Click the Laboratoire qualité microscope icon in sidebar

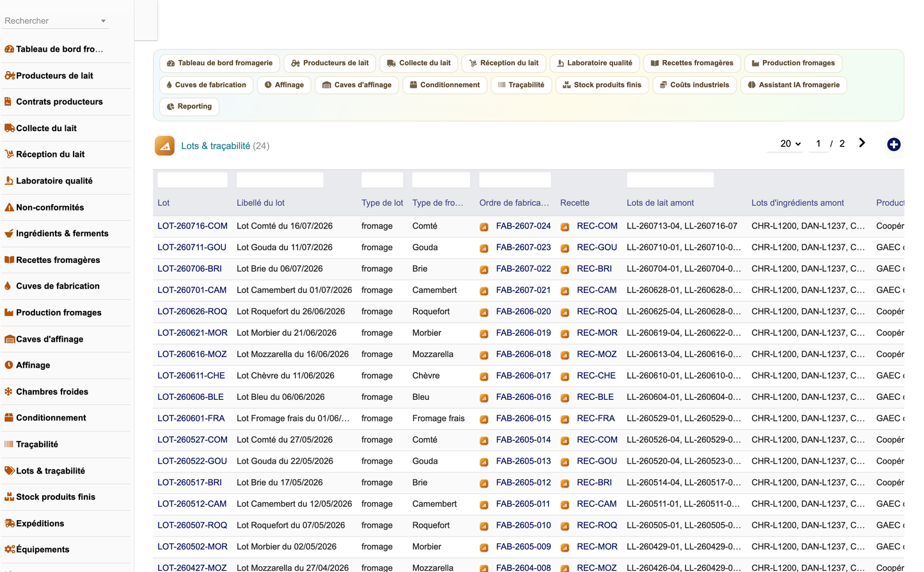pos(9,181)
